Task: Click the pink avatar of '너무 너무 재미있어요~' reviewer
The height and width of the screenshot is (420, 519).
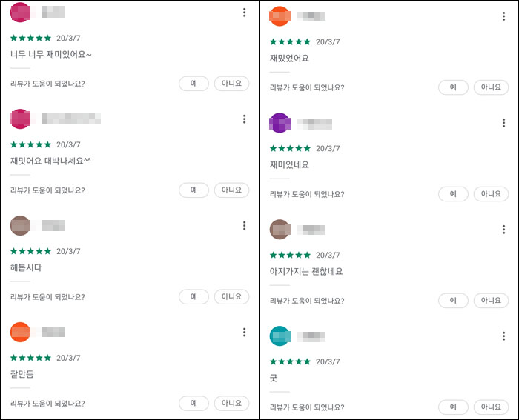Action: 21,13
